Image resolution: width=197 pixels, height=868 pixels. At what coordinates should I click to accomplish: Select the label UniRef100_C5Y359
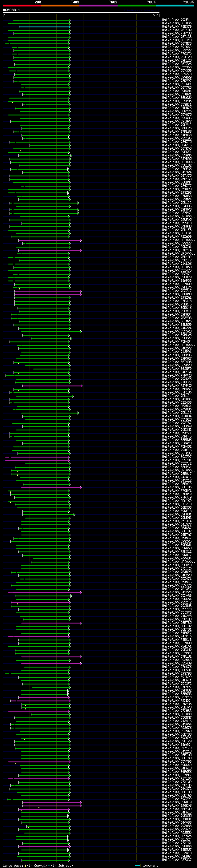[x=177, y=71]
